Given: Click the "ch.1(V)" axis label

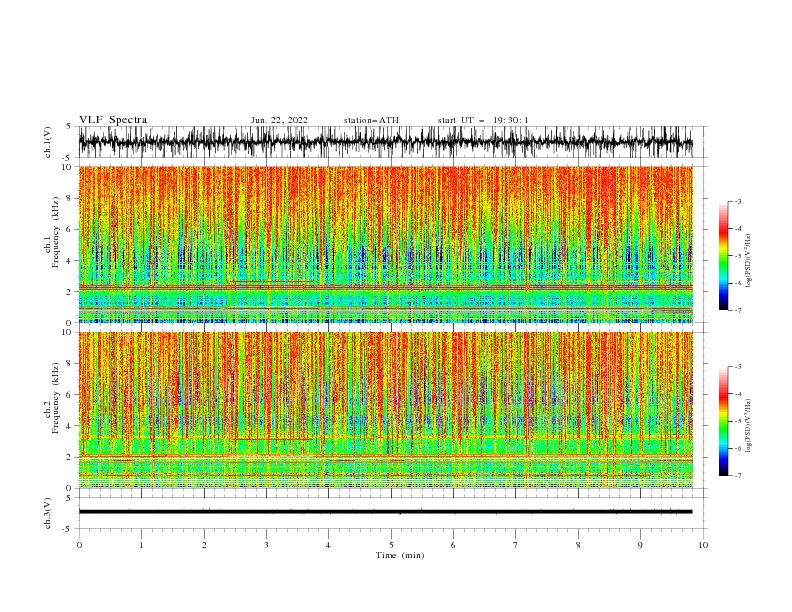Looking at the screenshot, I should [x=48, y=142].
